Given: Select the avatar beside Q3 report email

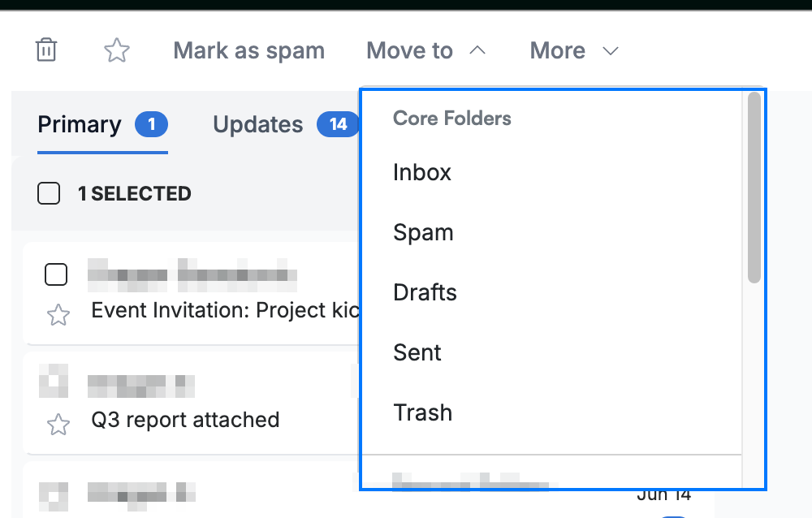Looking at the screenshot, I should click(54, 382).
